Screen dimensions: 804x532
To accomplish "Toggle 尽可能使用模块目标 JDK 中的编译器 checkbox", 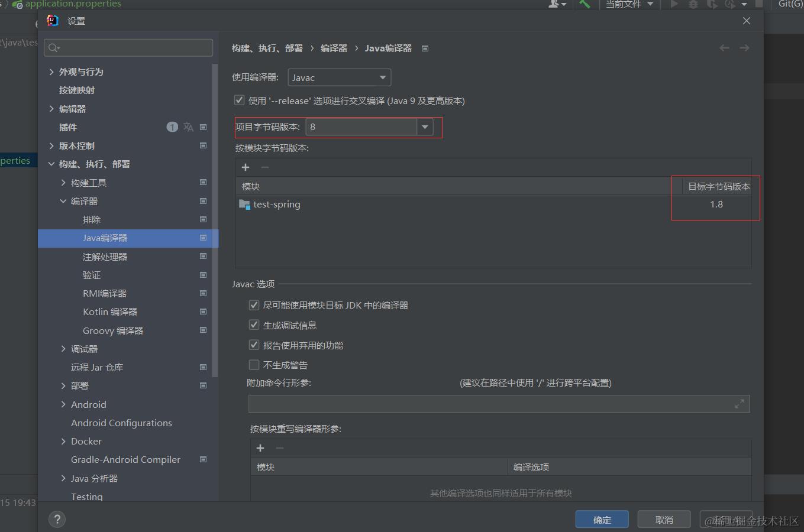I will click(254, 305).
